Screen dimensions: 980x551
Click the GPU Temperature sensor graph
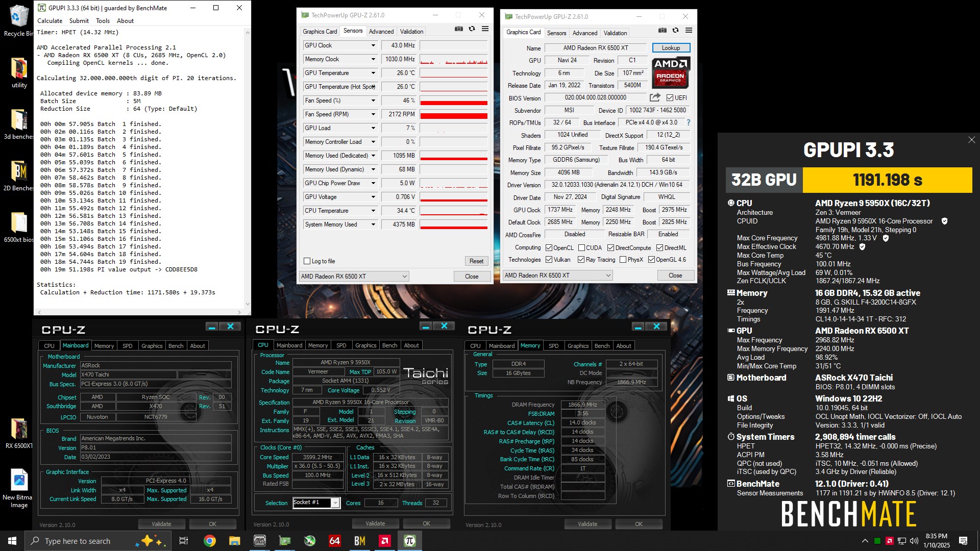click(x=453, y=73)
